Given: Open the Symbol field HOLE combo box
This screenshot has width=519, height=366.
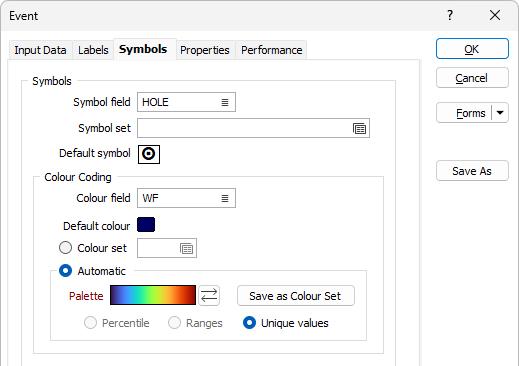Looking at the screenshot, I should [x=186, y=102].
